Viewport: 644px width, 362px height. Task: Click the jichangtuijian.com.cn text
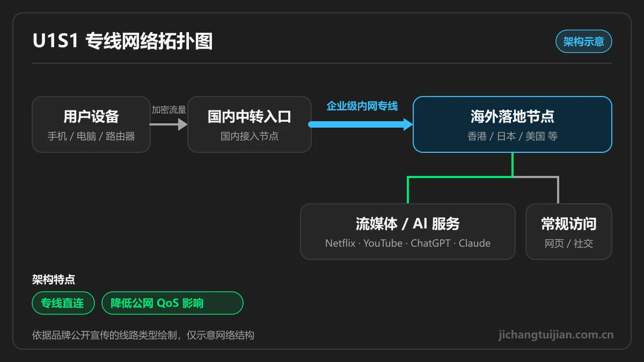pos(556,335)
